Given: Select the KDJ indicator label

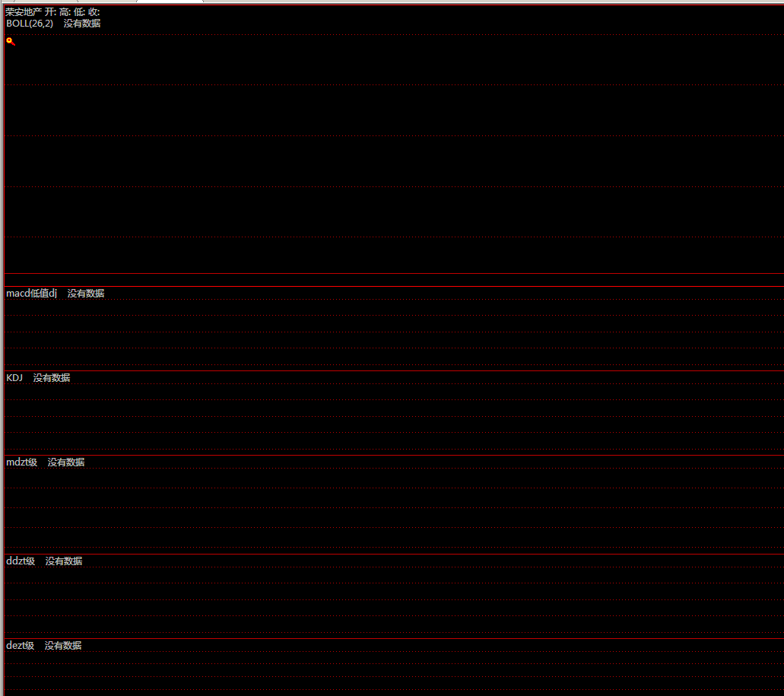Looking at the screenshot, I should [14, 378].
